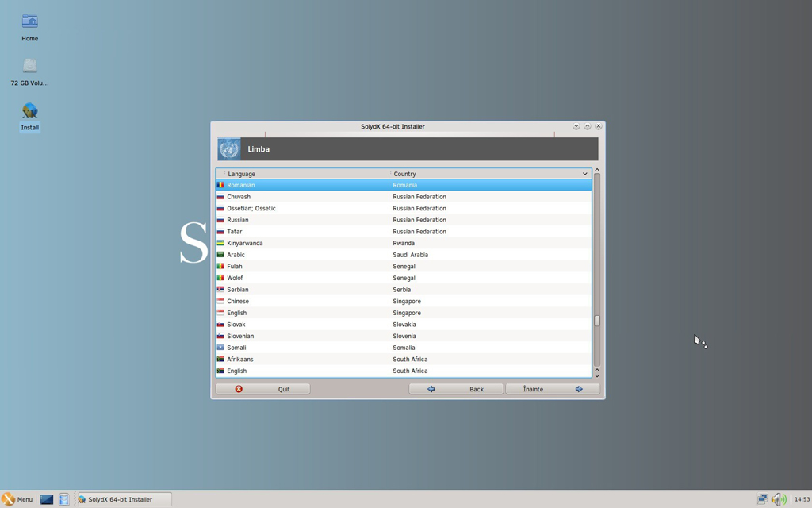Screen dimensions: 812x508
Task: Click the language list scrollbar thumb
Action: tap(597, 321)
